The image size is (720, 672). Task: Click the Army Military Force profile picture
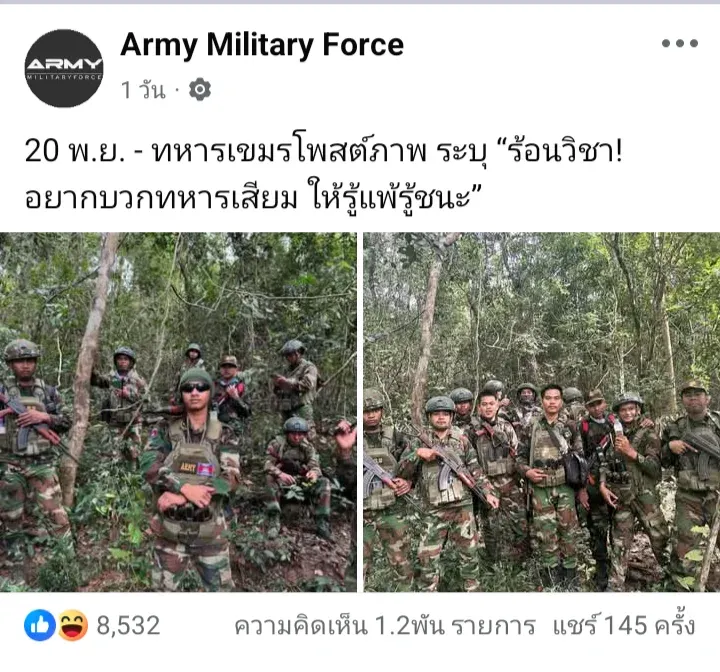pos(64,68)
